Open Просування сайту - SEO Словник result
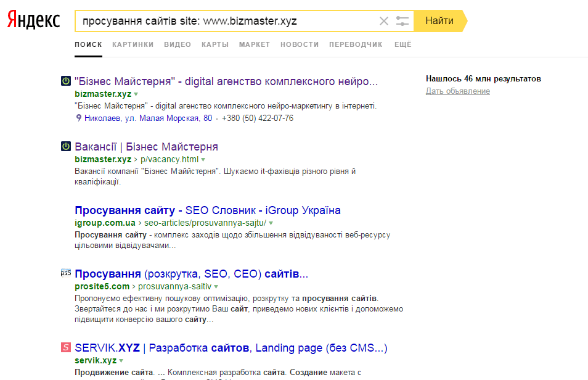 [x=207, y=210]
